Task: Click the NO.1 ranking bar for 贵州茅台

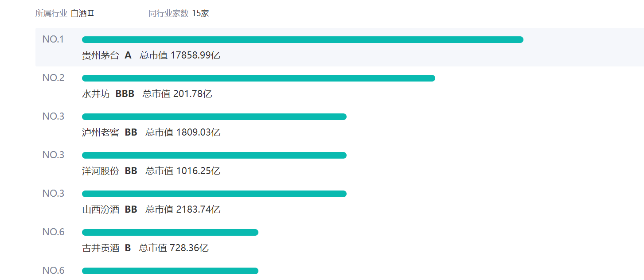Action: click(x=302, y=40)
